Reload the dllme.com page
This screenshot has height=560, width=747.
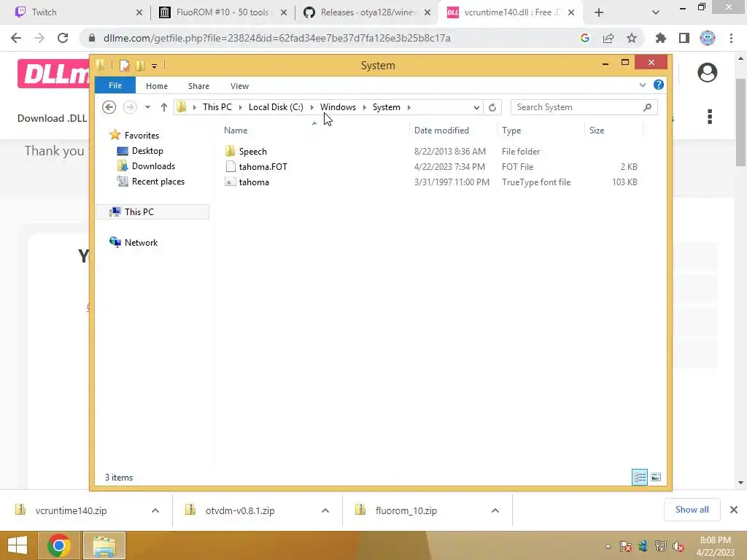point(63,38)
